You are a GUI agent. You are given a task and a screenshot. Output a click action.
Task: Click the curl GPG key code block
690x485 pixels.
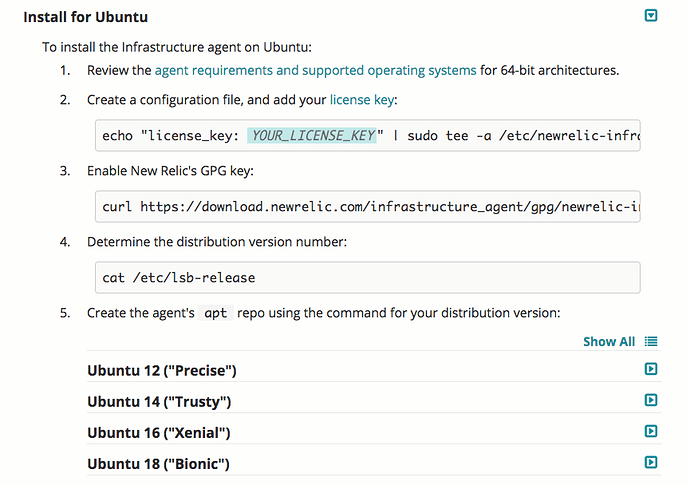tap(367, 206)
